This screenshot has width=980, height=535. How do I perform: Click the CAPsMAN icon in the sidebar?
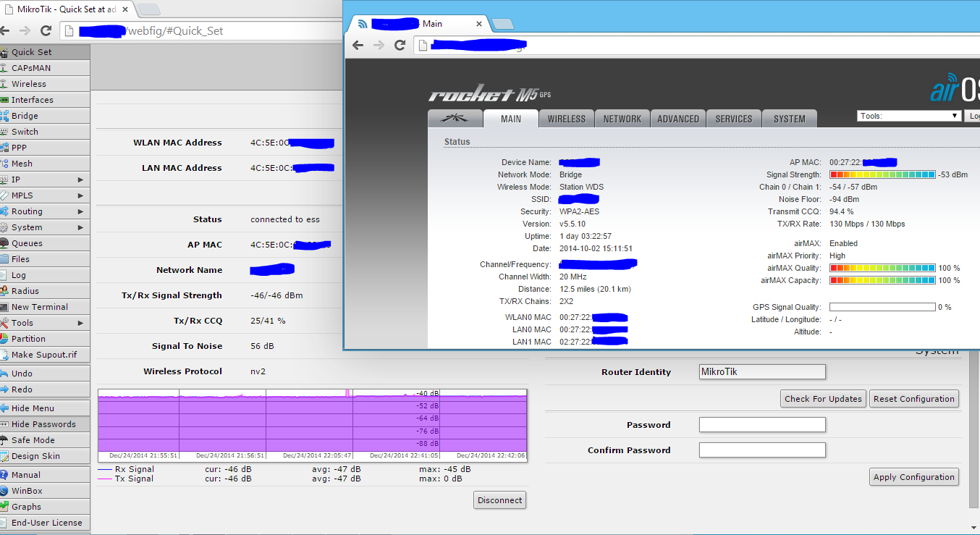tap(4, 68)
